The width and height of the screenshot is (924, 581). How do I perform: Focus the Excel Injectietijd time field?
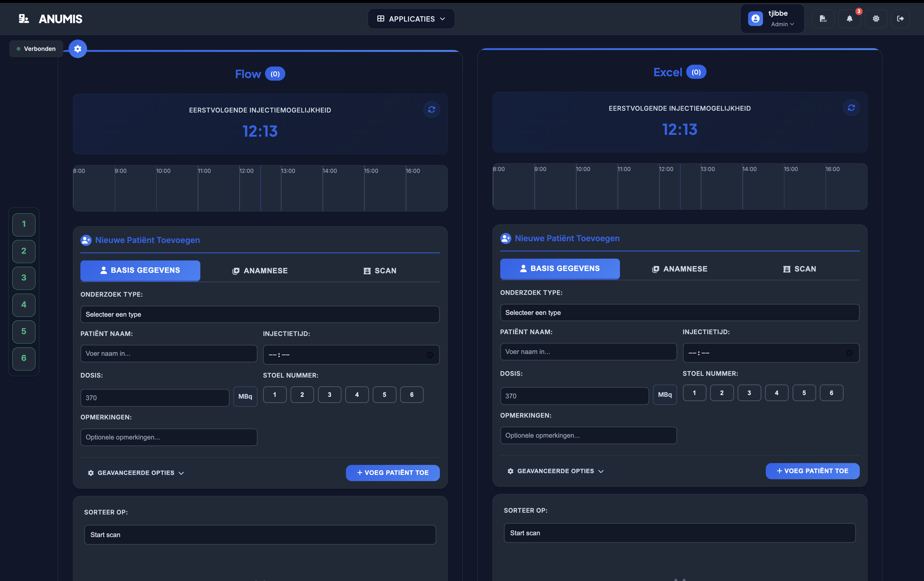771,353
